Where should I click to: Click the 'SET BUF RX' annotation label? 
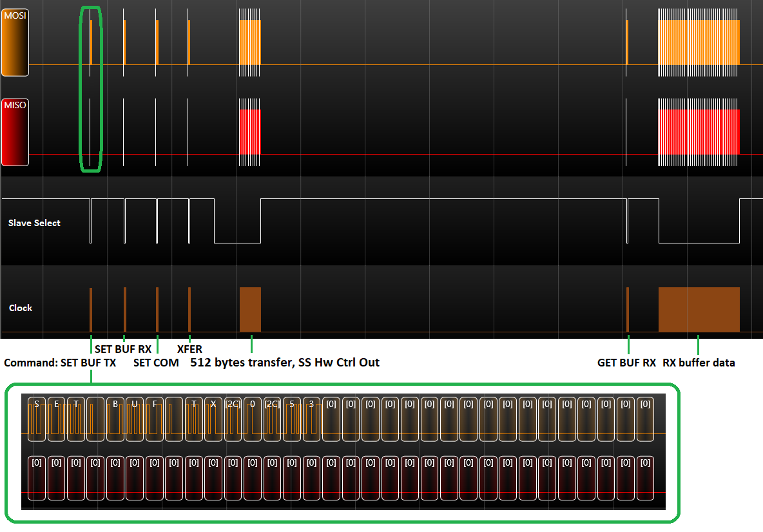123,349
